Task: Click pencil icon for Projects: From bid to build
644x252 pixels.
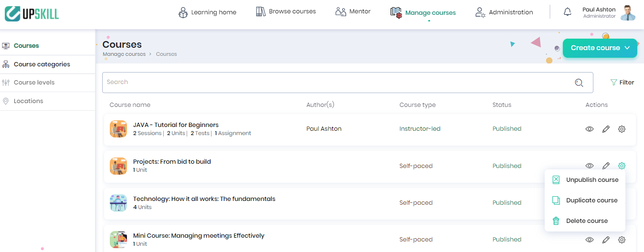Action: coord(606,166)
